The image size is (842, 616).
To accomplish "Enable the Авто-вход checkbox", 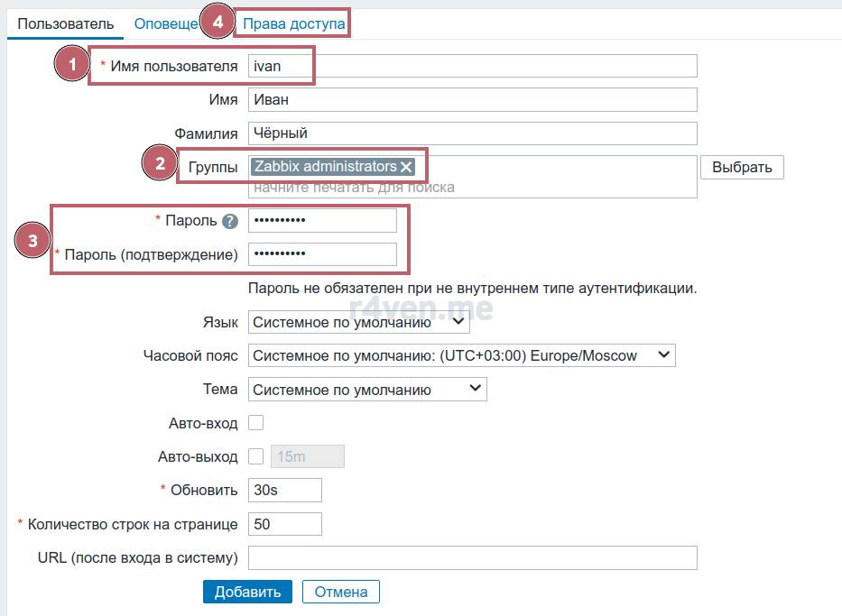I will coord(255,422).
